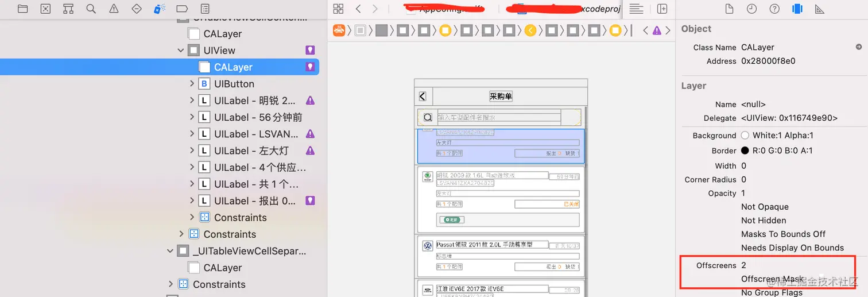Viewport: 868px width, 297px height.
Task: Click the purple badge on the UIView row
Action: (310, 51)
